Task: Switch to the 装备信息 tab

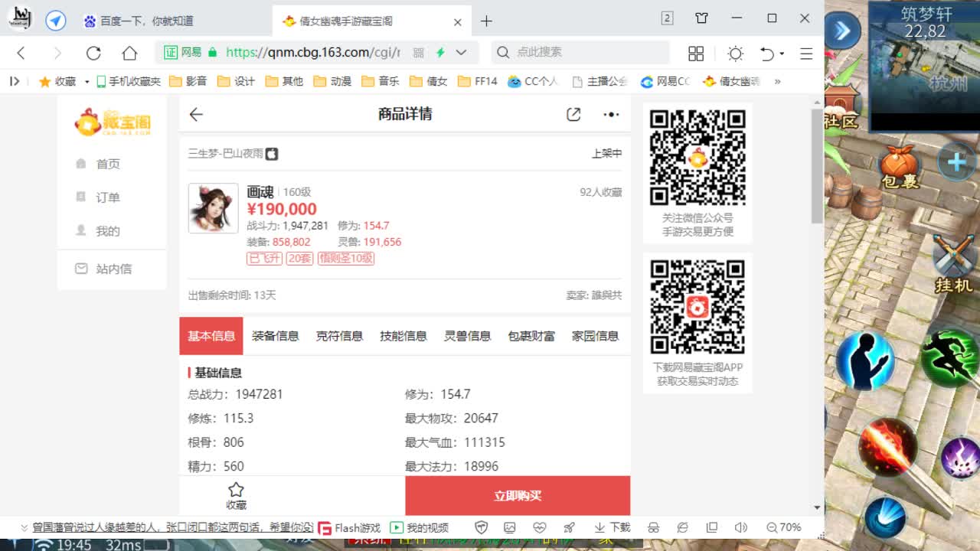Action: coord(275,335)
